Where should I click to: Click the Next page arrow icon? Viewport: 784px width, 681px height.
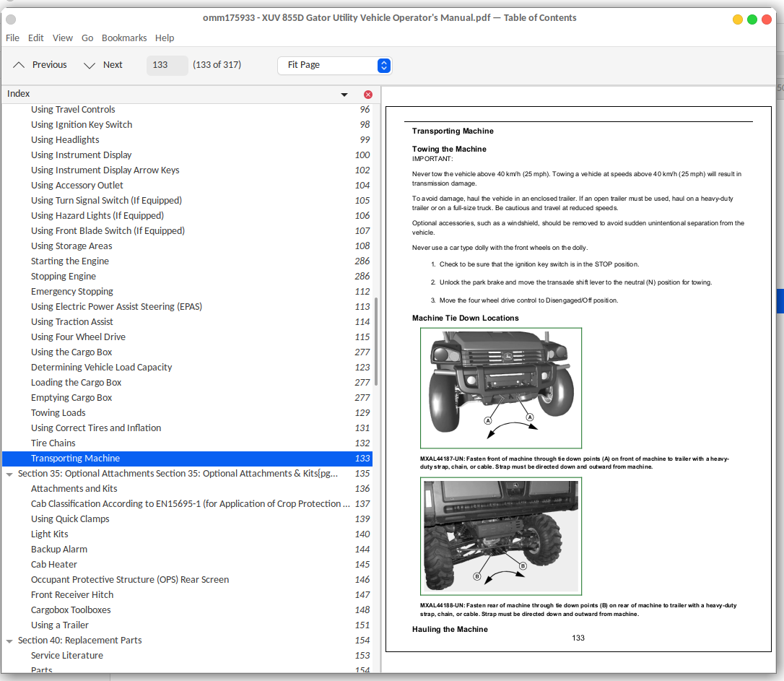(90, 65)
